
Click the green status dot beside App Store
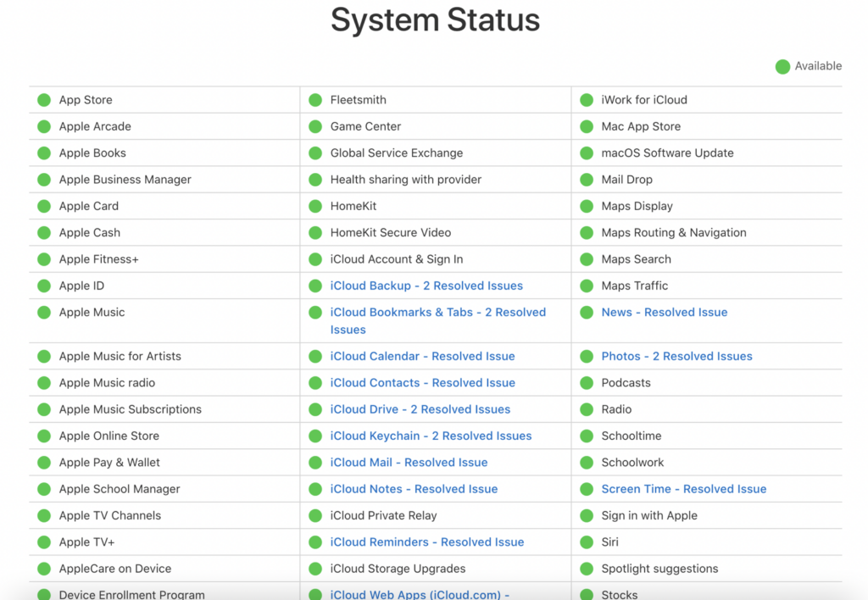tap(44, 100)
